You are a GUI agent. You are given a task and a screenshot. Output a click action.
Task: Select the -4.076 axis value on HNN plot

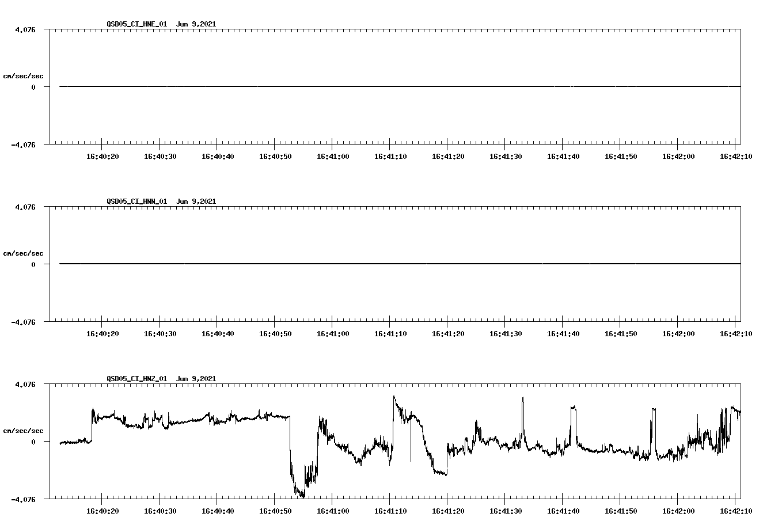pyautogui.click(x=23, y=322)
